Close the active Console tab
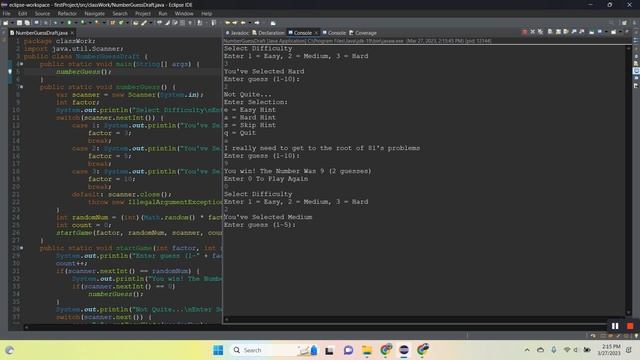This screenshot has height=360, width=640. click(316, 33)
